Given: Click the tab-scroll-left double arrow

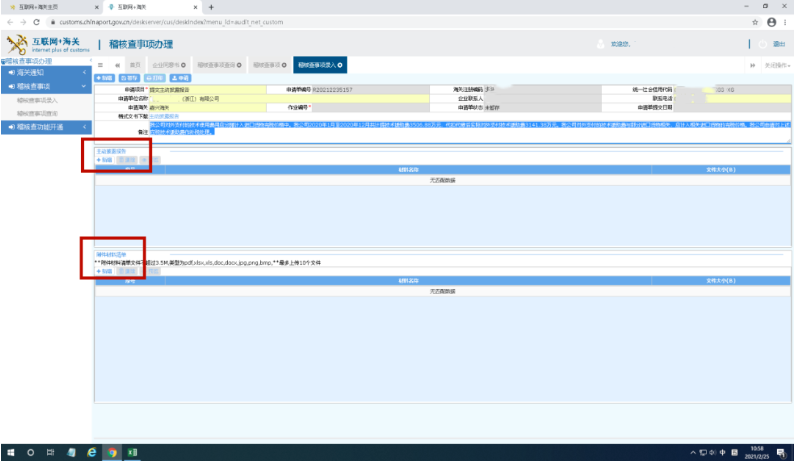Looking at the screenshot, I should (118, 65).
